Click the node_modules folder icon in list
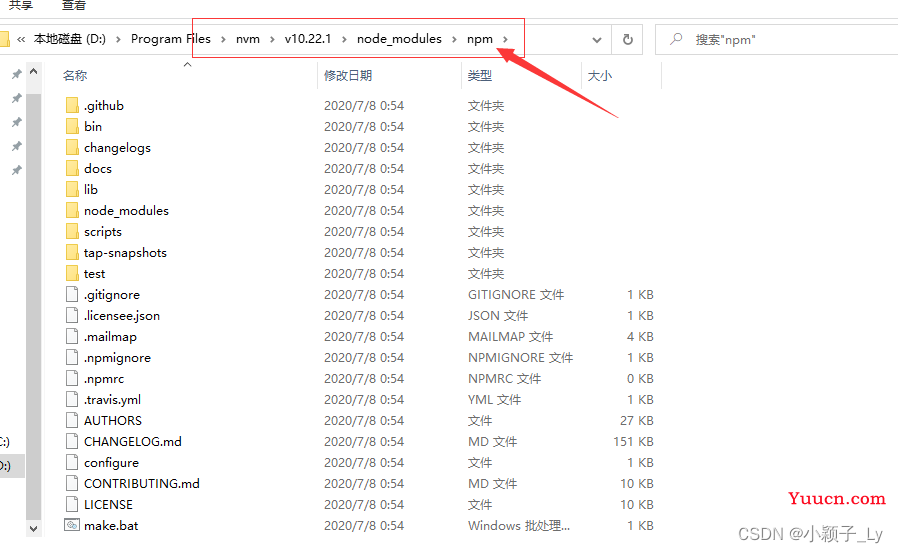This screenshot has width=898, height=553. click(72, 211)
